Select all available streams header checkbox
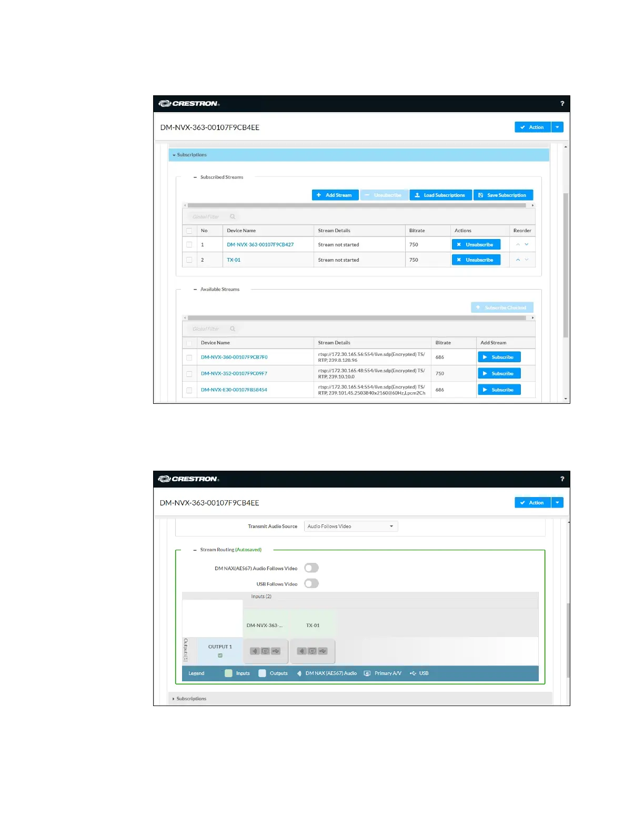The image size is (644, 834). (x=189, y=343)
